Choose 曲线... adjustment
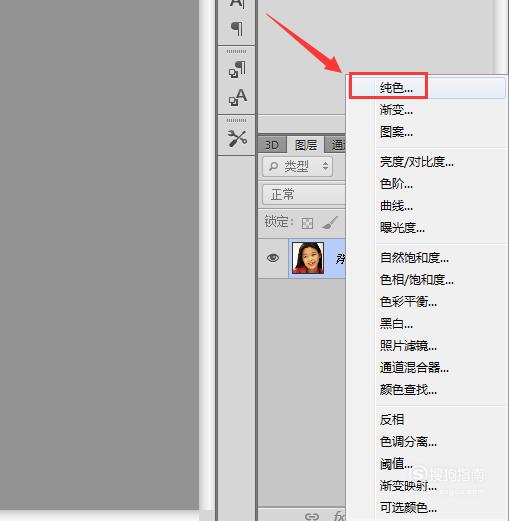 (x=427, y=206)
